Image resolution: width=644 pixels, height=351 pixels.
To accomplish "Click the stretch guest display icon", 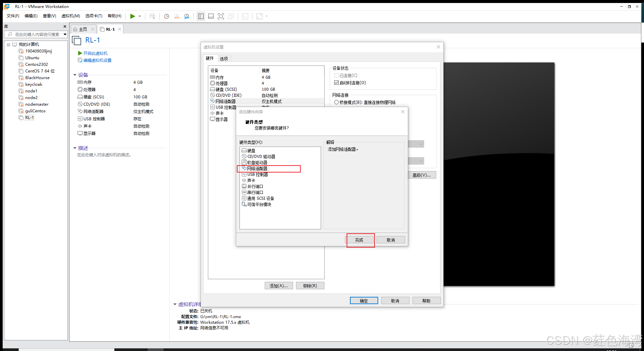I will pos(259,16).
